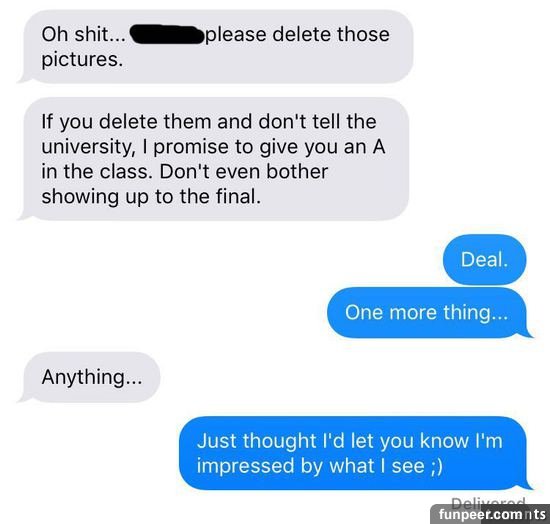Screen dimensions: 550x524
Task: Tap the 'One more thing...' blue bubble
Action: pyautogui.click(x=430, y=313)
